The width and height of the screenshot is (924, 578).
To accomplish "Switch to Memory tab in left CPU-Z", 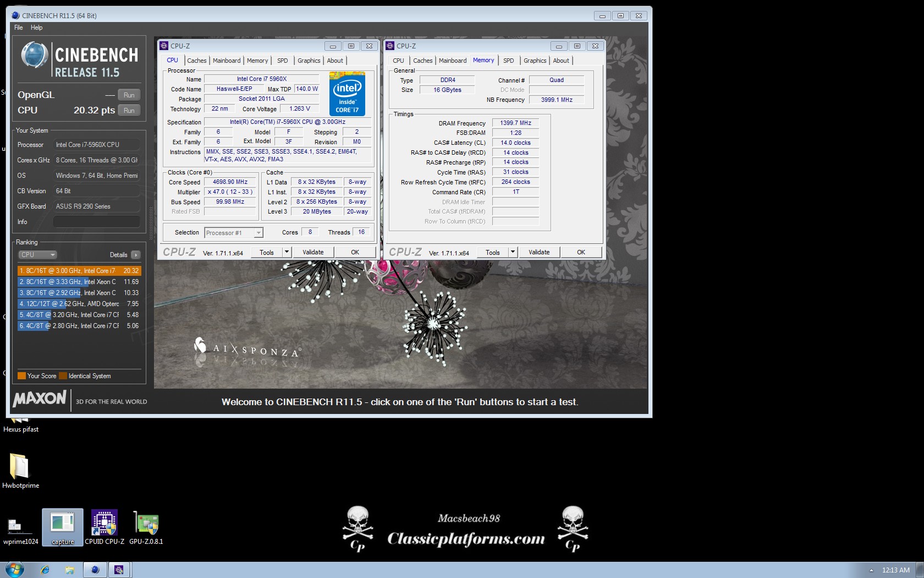I will tap(257, 61).
